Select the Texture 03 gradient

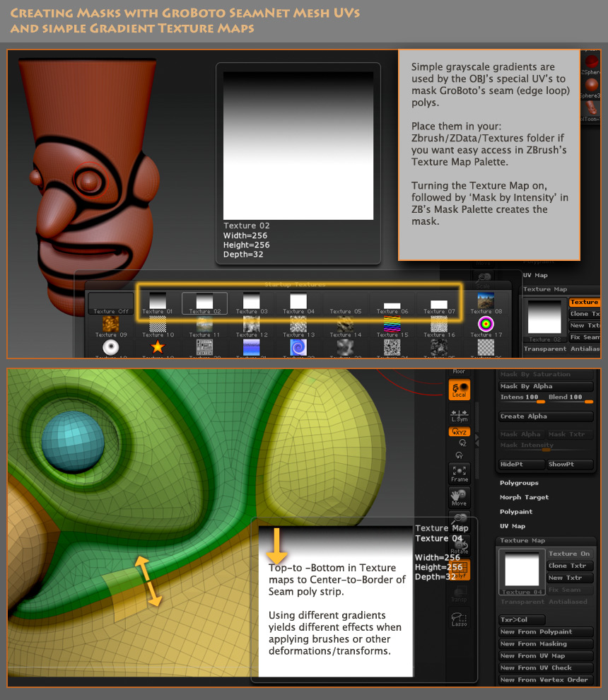tap(251, 303)
